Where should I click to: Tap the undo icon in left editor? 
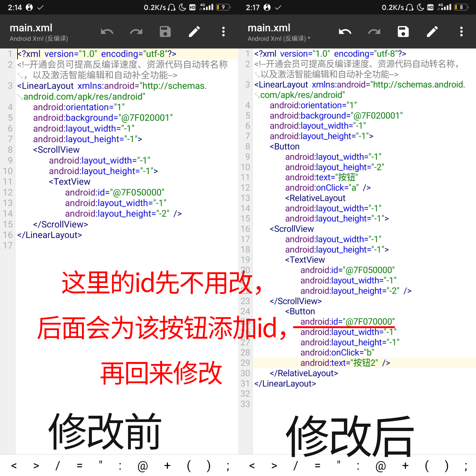click(x=107, y=32)
